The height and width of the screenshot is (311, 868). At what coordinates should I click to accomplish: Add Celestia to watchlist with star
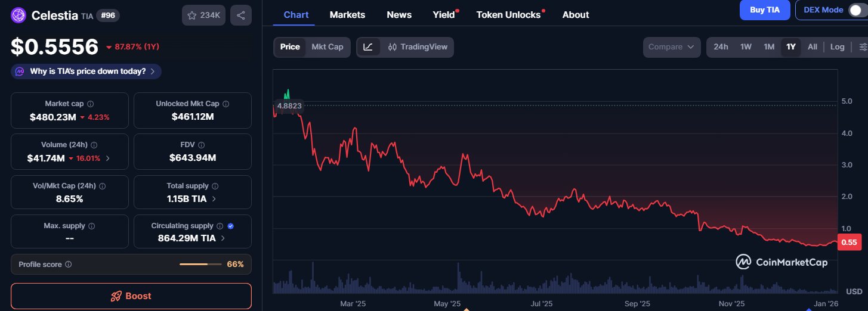192,15
